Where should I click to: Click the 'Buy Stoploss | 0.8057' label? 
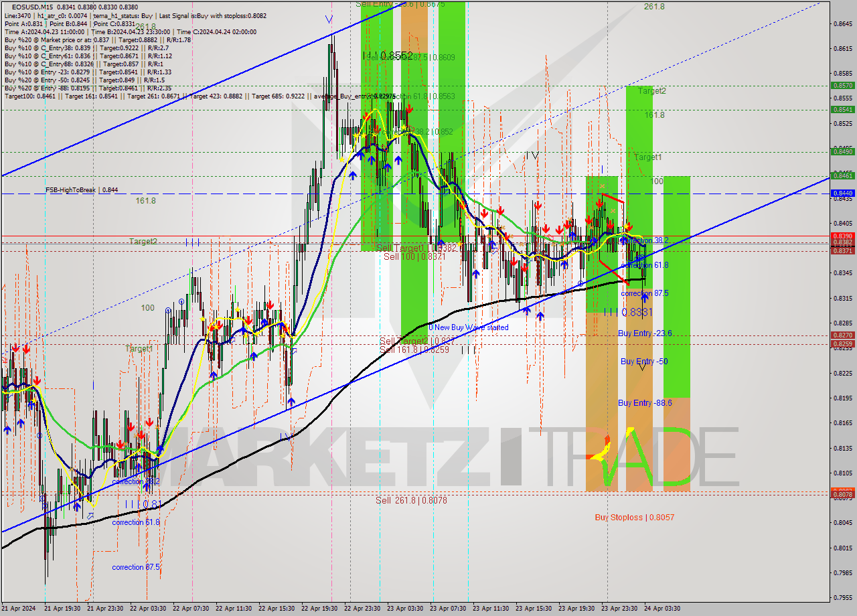[635, 518]
